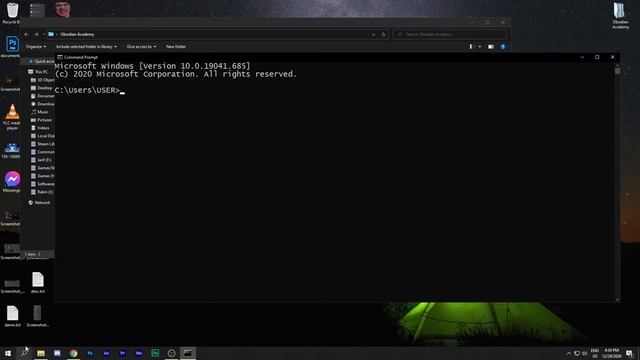Select the Recycle Bin desktop icon

pos(12,13)
